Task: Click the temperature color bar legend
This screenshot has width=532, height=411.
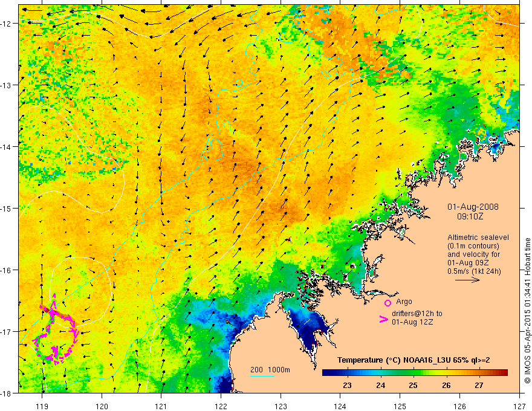Action: point(415,372)
